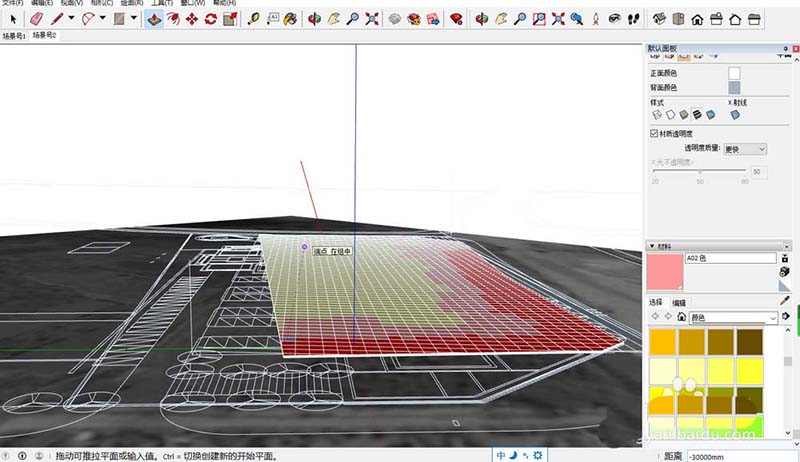
Task: Choose the Pencil line tool
Action: point(57,19)
